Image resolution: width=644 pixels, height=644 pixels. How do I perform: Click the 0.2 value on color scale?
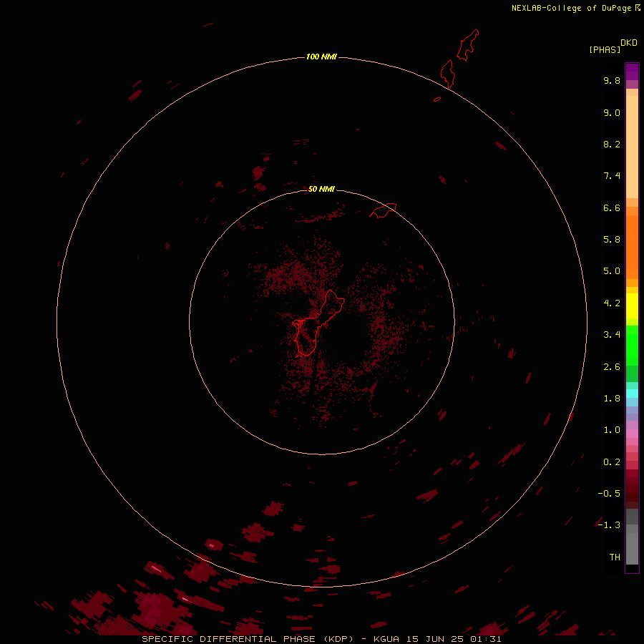point(612,462)
